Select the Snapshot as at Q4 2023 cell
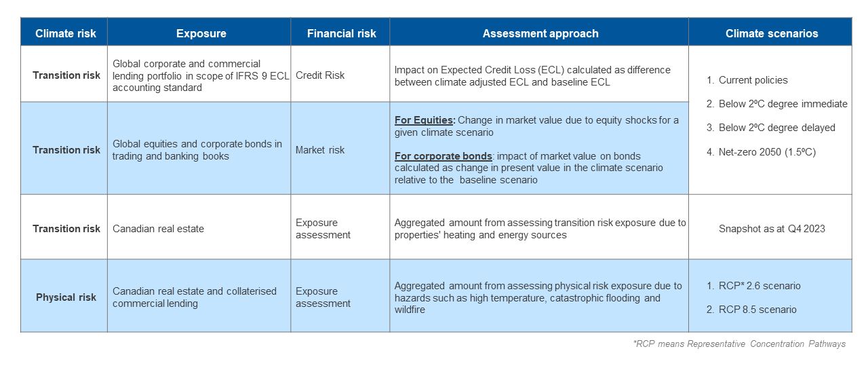868x368 pixels. 772,229
